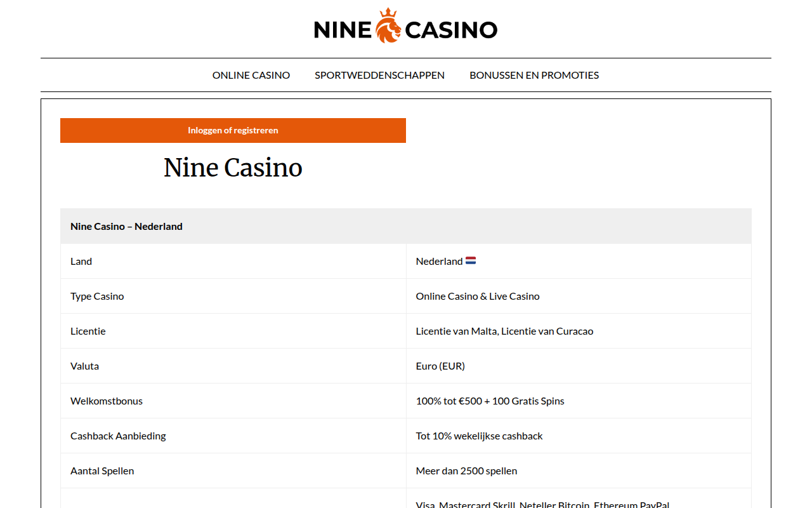The height and width of the screenshot is (508, 812).
Task: Click the 'Valuta' row label
Action: point(84,366)
